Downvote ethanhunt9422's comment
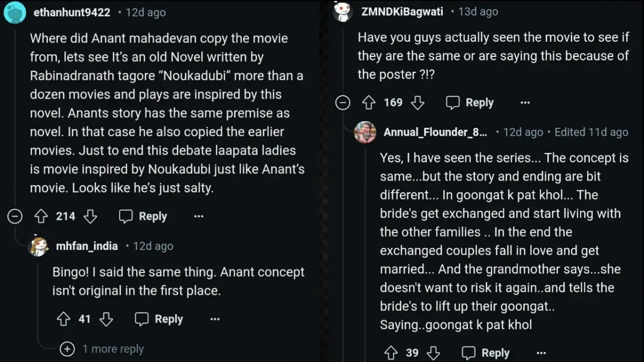The width and height of the screenshot is (644, 362). coord(90,216)
